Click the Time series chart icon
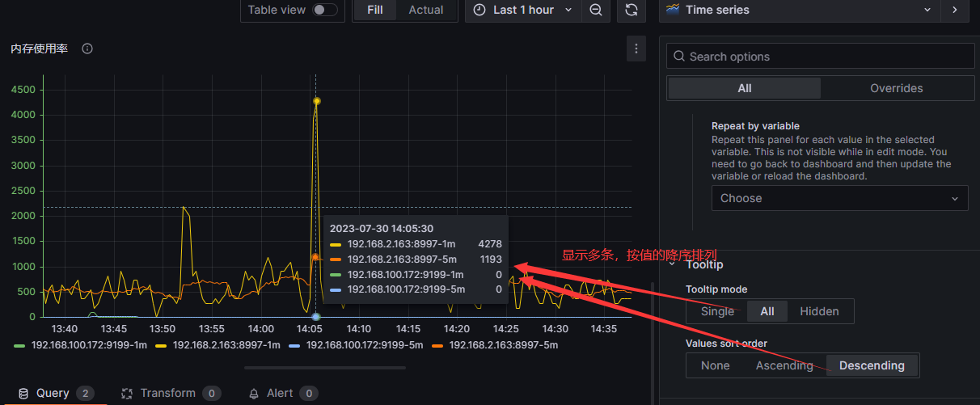 tap(673, 10)
